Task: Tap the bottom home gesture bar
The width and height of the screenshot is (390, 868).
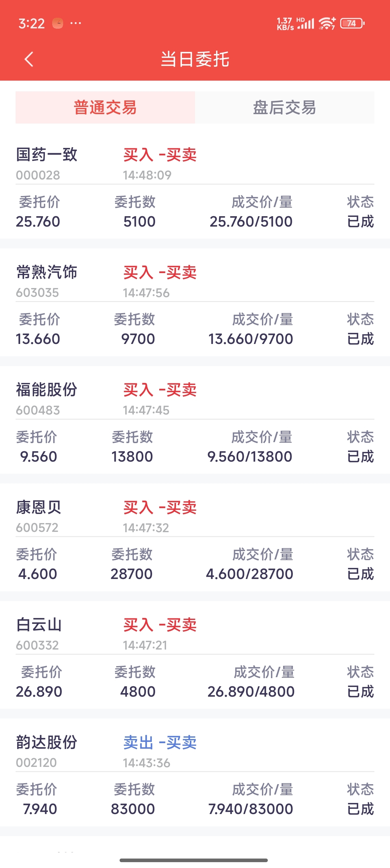Action: 194,860
